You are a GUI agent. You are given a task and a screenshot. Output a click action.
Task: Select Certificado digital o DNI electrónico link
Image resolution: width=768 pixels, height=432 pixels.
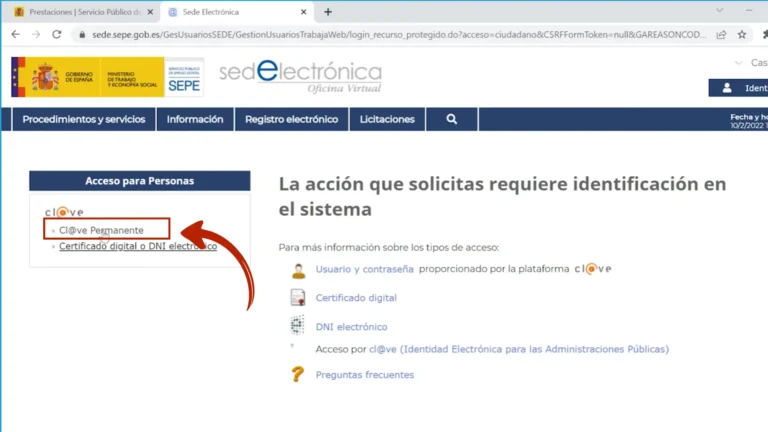pyautogui.click(x=138, y=246)
